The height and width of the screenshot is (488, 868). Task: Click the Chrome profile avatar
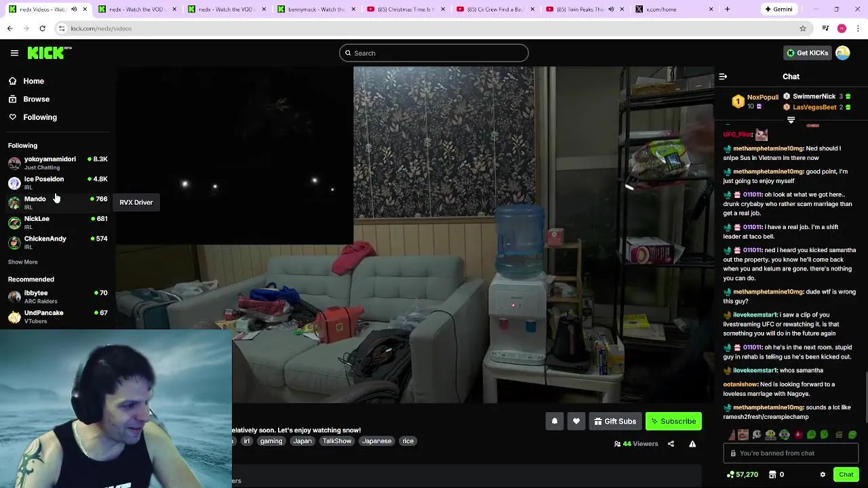[x=842, y=28]
